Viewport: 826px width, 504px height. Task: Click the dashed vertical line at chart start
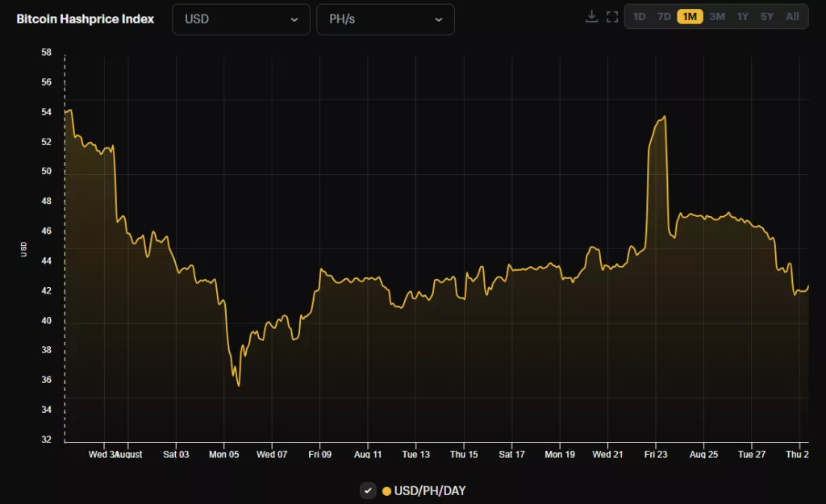coord(65,242)
